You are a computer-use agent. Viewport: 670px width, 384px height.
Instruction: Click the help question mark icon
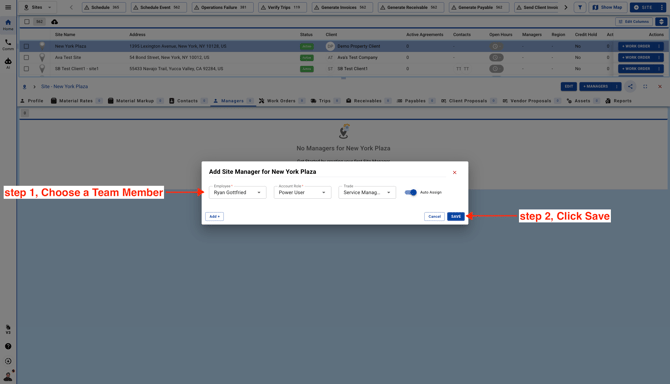tap(8, 346)
